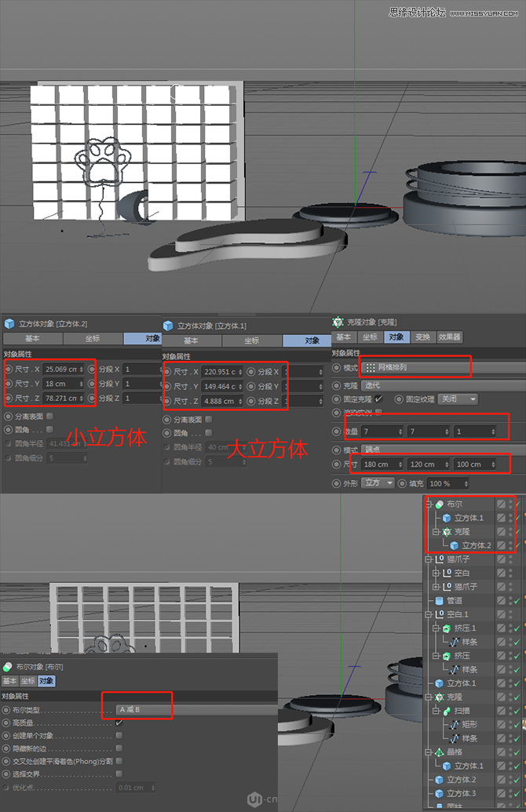This screenshot has width=526, height=812.
Task: Click the null icon for 空白.1
Action: pyautogui.click(x=440, y=614)
